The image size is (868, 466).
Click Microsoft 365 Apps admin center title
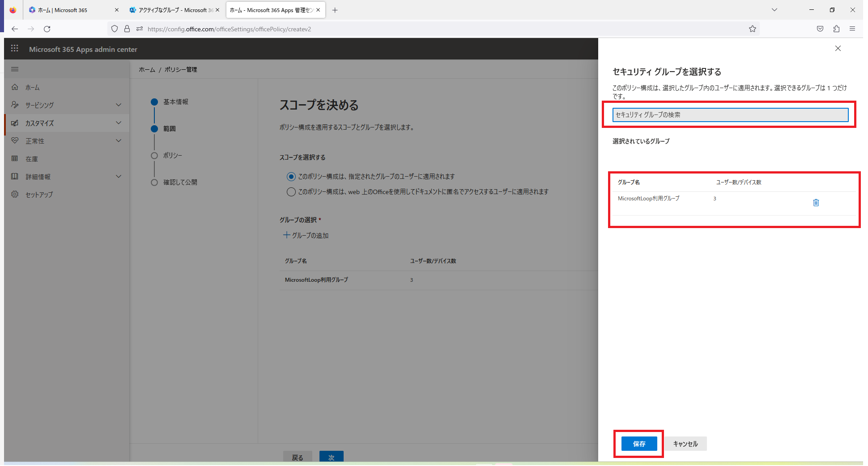83,49
